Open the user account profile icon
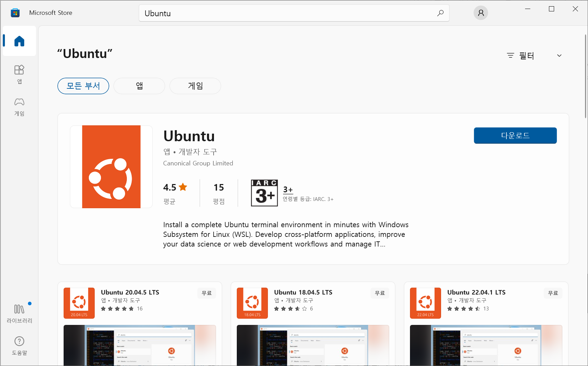The image size is (588, 366). [x=480, y=13]
